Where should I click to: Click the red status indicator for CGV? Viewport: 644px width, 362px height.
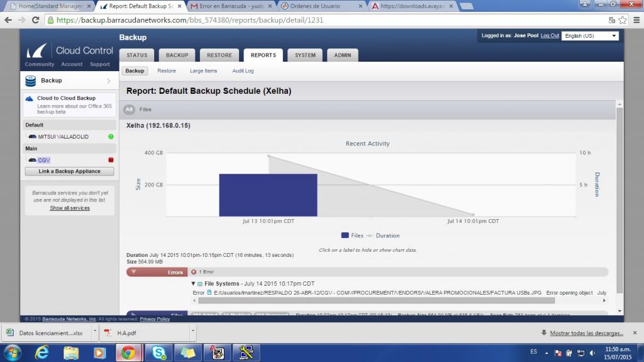111,160
